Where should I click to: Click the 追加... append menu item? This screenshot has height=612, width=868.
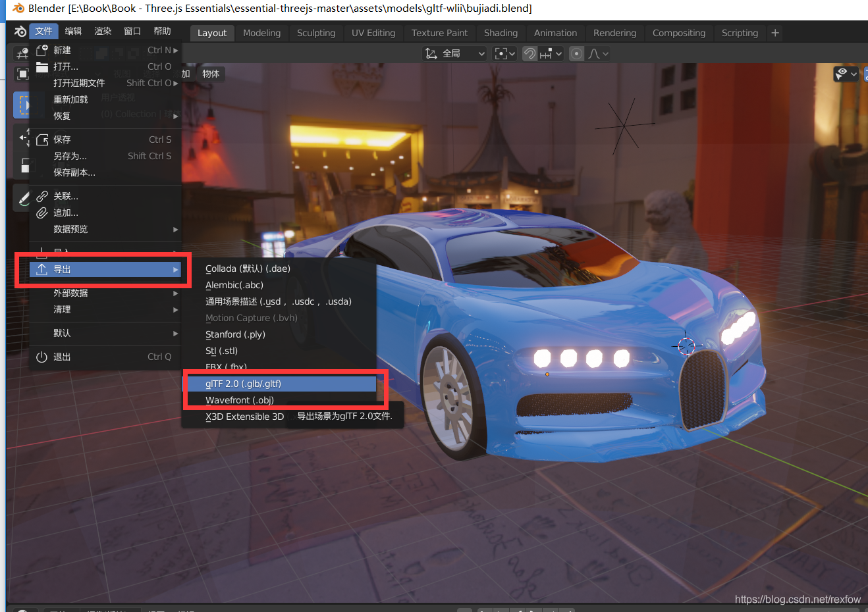point(105,213)
